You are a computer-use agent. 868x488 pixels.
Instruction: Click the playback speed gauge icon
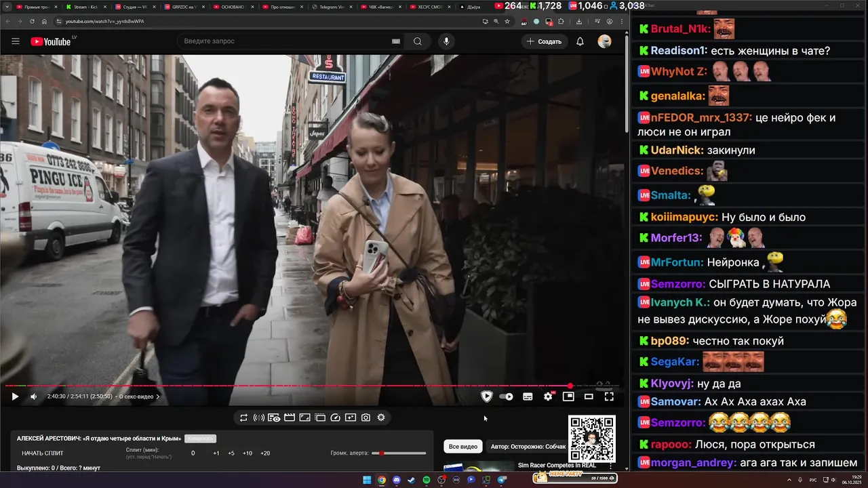pyautogui.click(x=335, y=418)
